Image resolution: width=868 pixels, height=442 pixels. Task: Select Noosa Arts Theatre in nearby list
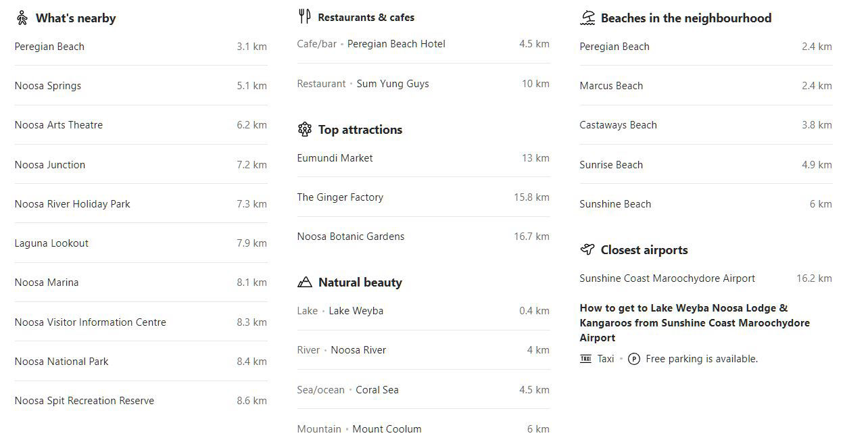pos(59,125)
